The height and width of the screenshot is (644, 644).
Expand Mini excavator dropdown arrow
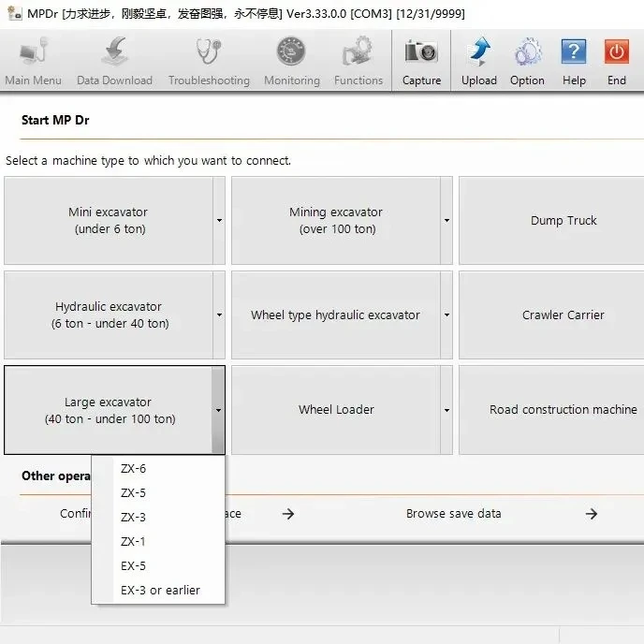coord(219,221)
